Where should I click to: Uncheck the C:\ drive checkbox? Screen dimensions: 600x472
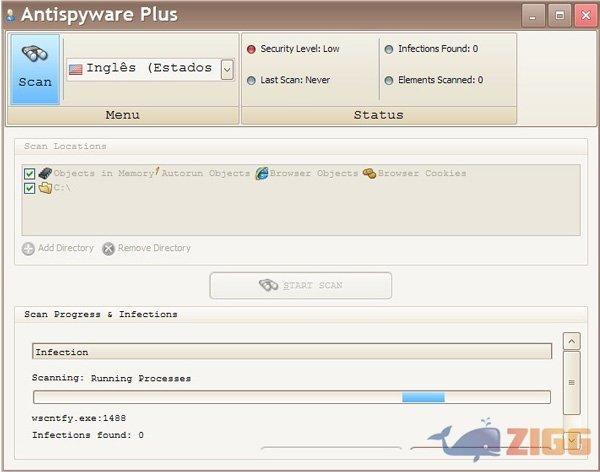coord(30,188)
